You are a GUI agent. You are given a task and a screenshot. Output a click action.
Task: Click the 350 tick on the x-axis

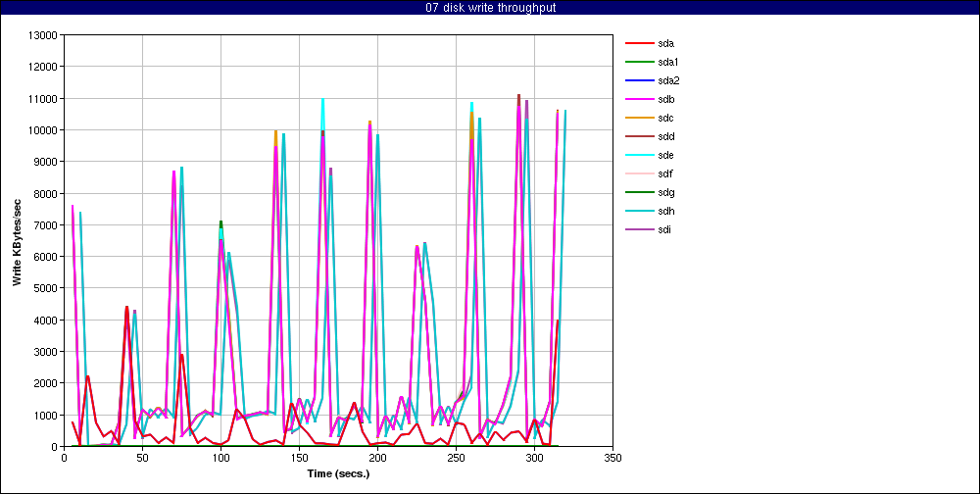coord(612,457)
